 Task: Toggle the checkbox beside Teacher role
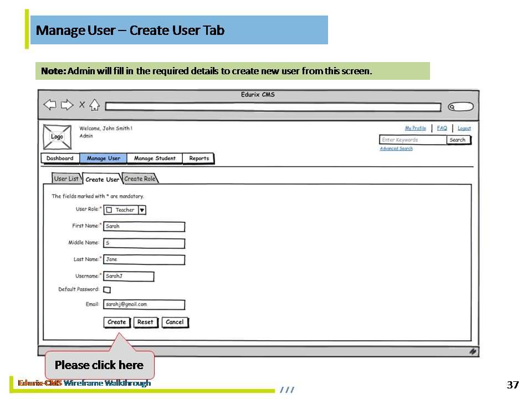[x=109, y=210]
